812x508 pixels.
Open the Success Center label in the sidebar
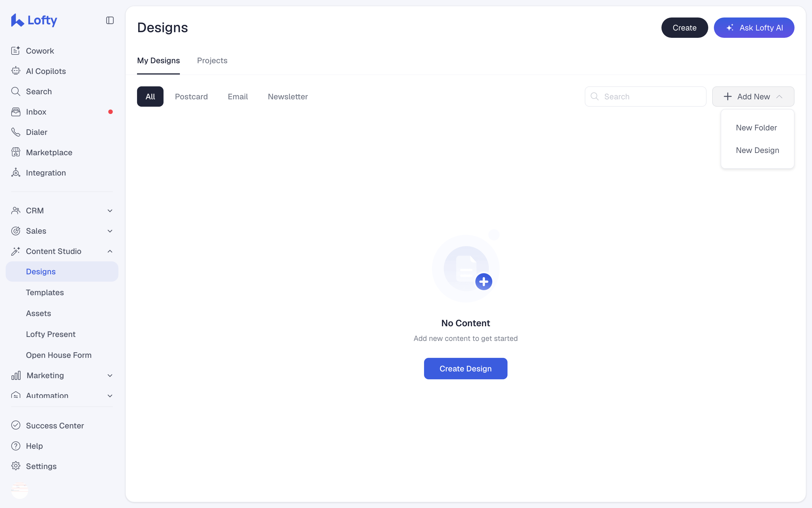click(x=55, y=425)
